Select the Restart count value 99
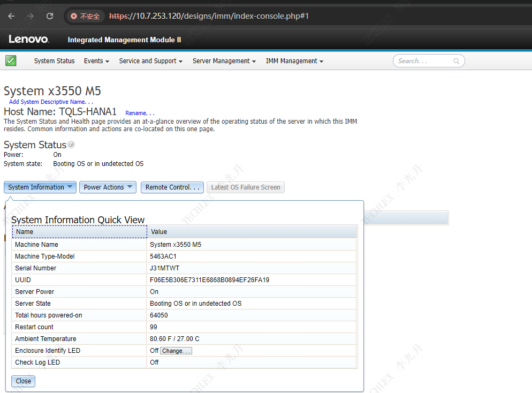The height and width of the screenshot is (393, 532). (154, 327)
